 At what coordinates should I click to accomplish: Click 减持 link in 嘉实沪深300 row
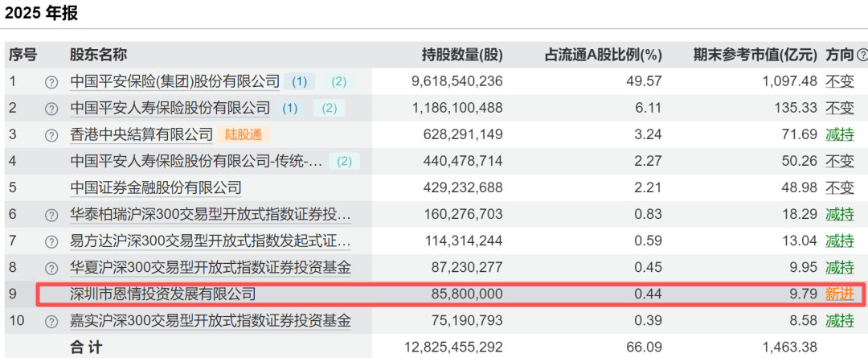click(x=840, y=320)
